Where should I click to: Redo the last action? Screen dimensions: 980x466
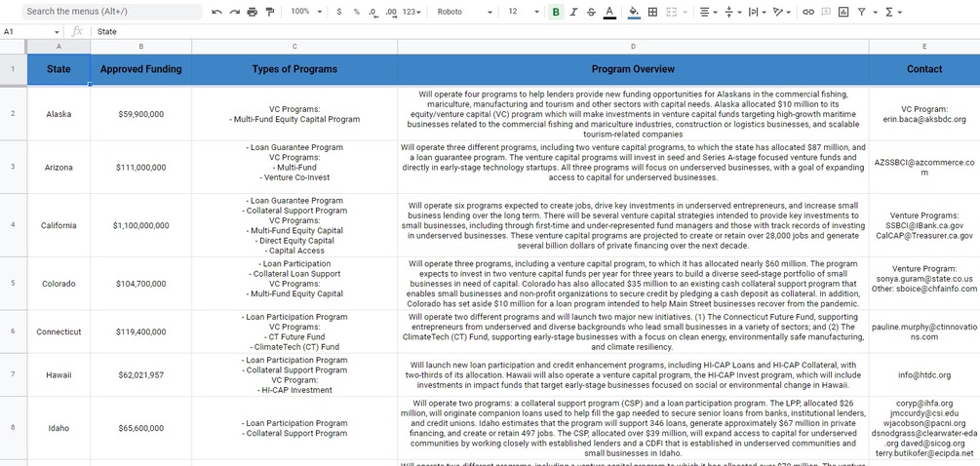234,12
